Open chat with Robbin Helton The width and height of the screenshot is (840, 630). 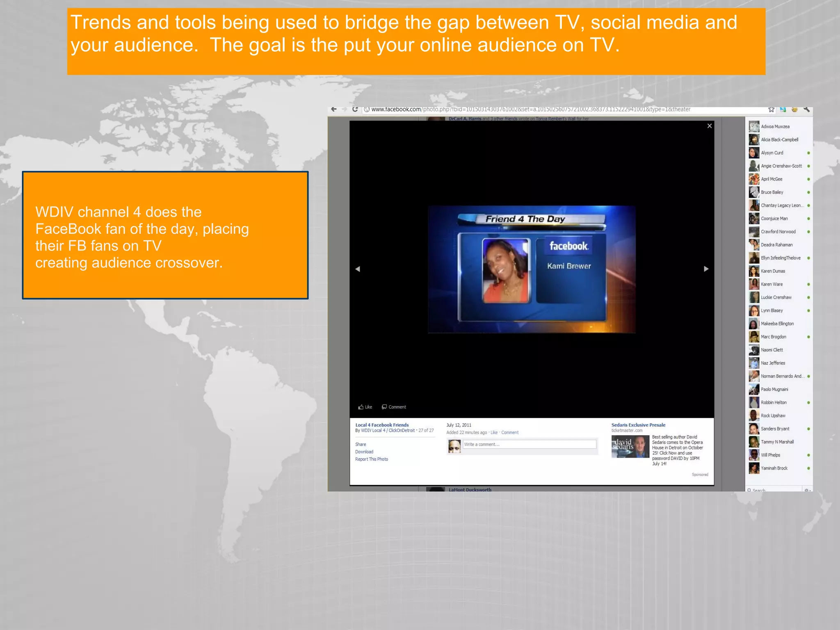click(x=778, y=402)
